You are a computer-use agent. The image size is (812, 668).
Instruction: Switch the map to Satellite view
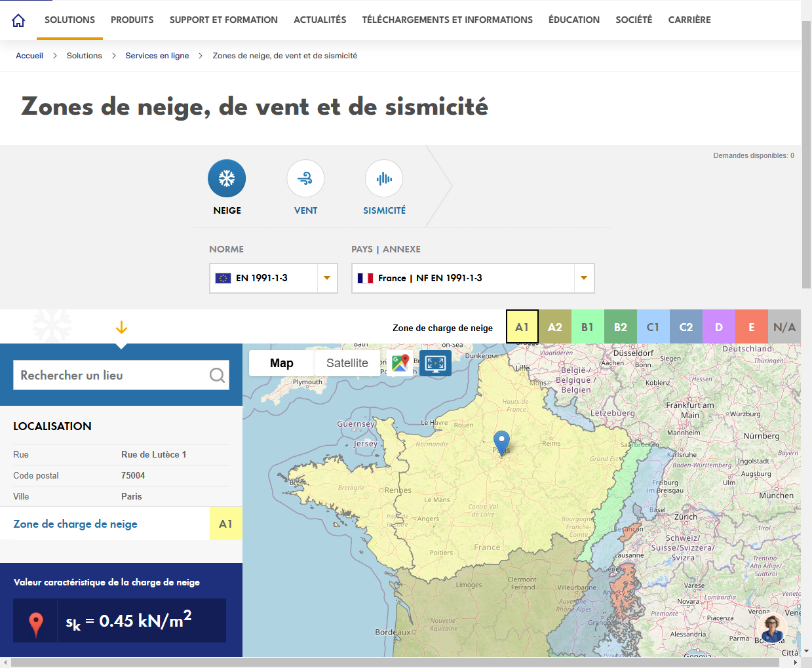coord(347,363)
